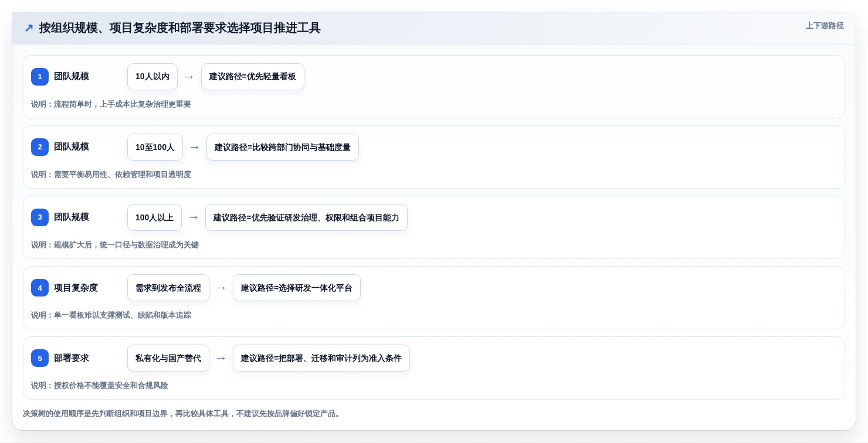
Task: Click step number badge 3
Action: [40, 217]
